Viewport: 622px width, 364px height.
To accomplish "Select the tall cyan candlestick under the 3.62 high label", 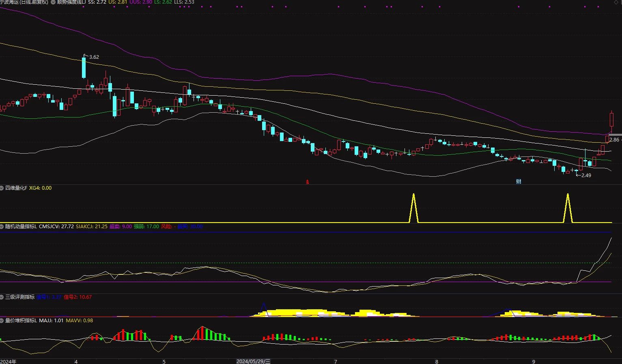I will (x=84, y=68).
